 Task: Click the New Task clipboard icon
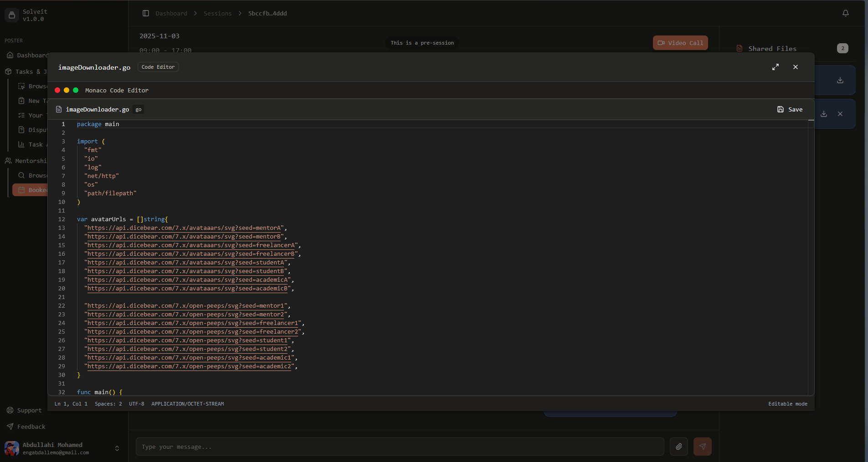tap(21, 101)
